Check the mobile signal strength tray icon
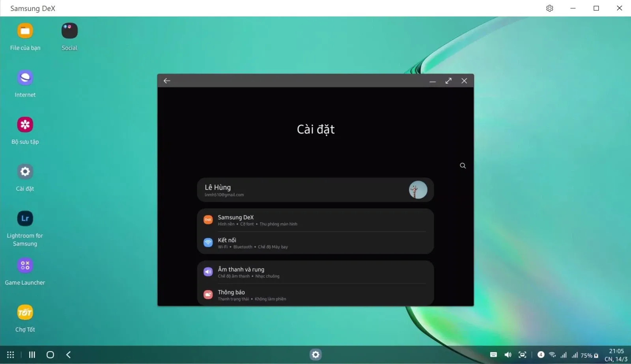 (x=564, y=355)
